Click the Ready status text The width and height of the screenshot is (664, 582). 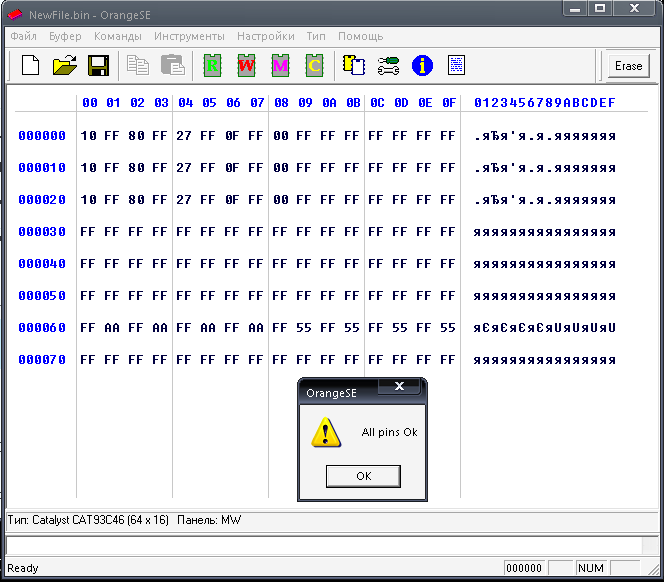[x=23, y=568]
